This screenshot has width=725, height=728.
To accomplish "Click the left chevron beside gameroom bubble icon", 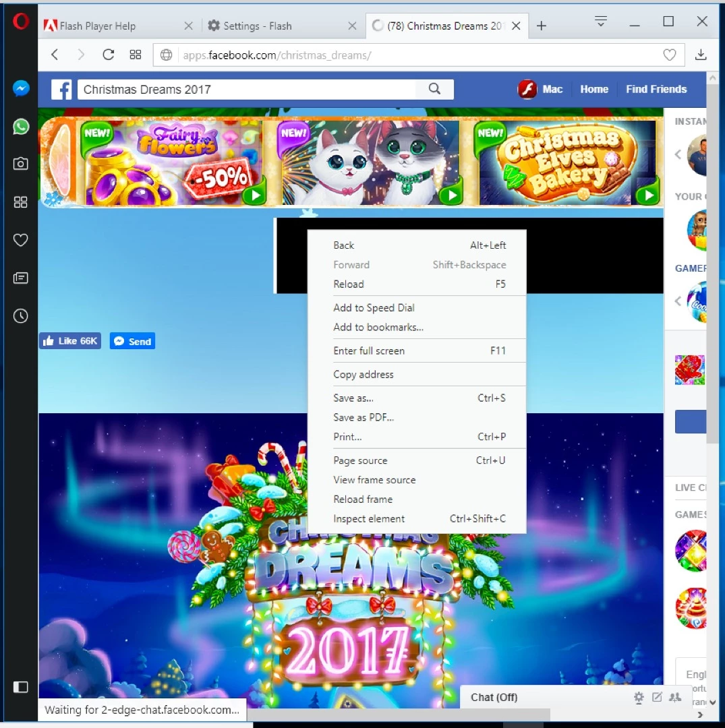I will 678,301.
